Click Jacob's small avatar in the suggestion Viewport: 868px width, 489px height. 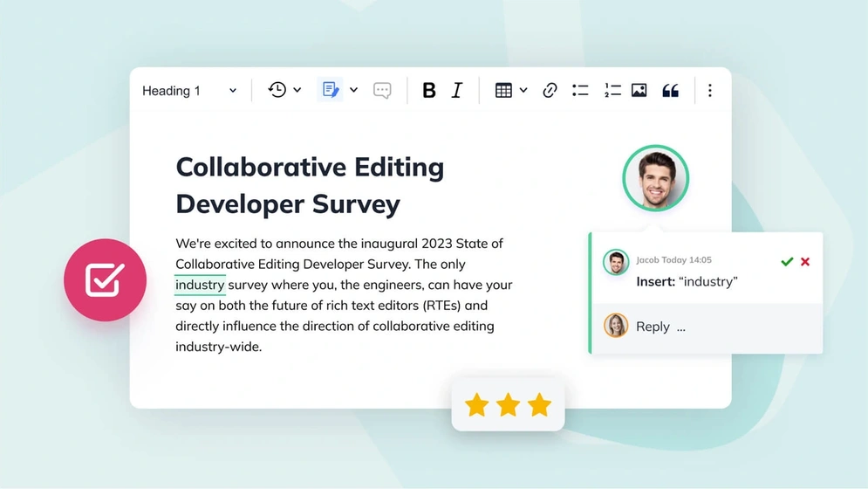(616, 262)
